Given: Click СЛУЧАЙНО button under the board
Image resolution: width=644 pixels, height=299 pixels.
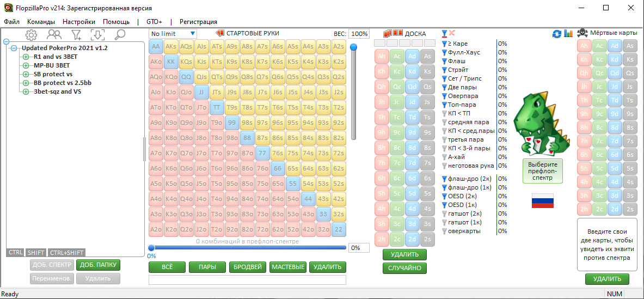Looking at the screenshot, I should (404, 268).
